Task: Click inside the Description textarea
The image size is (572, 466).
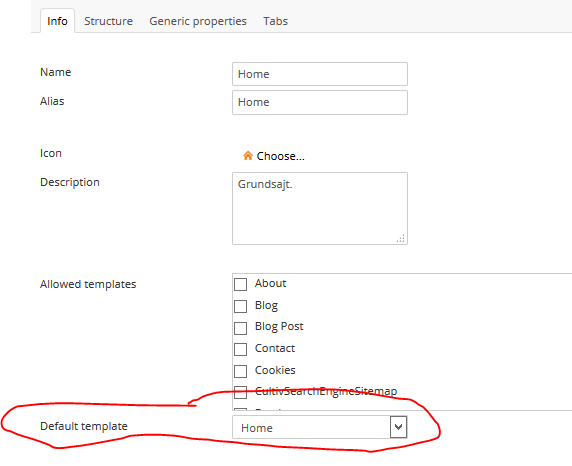Action: tap(320, 208)
